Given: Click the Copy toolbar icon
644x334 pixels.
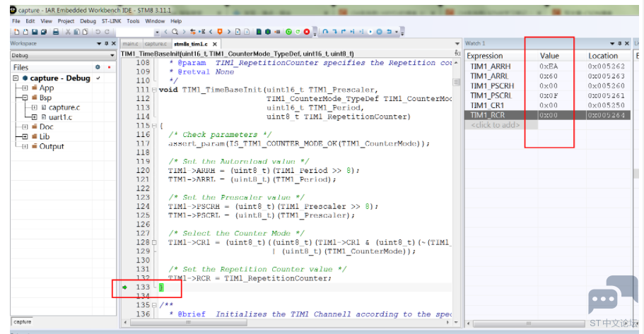Looking at the screenshot, I should point(76,32).
